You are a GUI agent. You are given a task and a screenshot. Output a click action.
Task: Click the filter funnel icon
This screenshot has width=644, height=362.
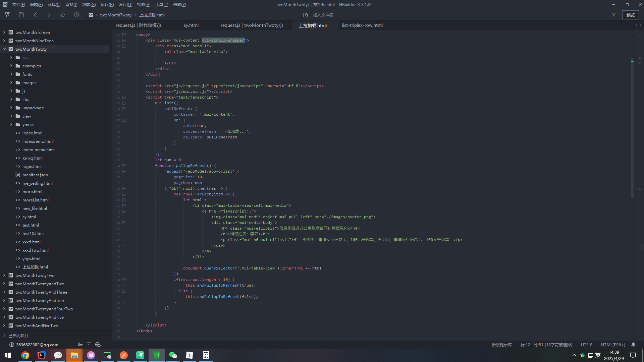tap(614, 15)
